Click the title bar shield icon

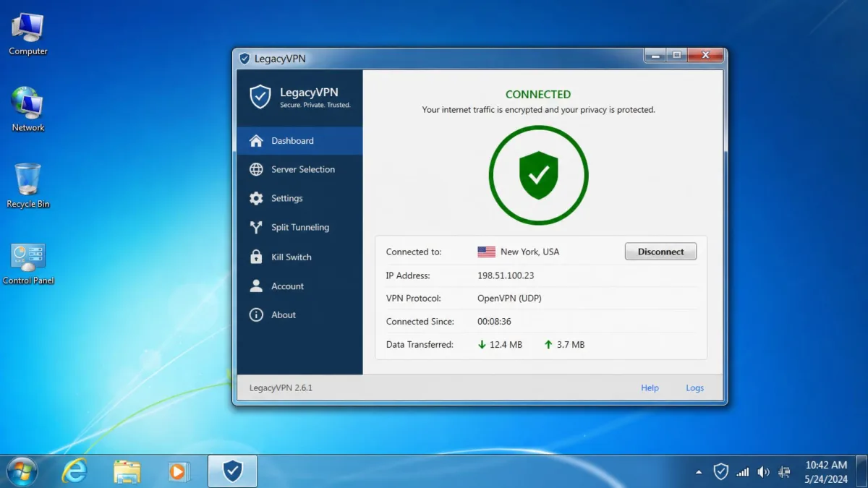point(244,59)
